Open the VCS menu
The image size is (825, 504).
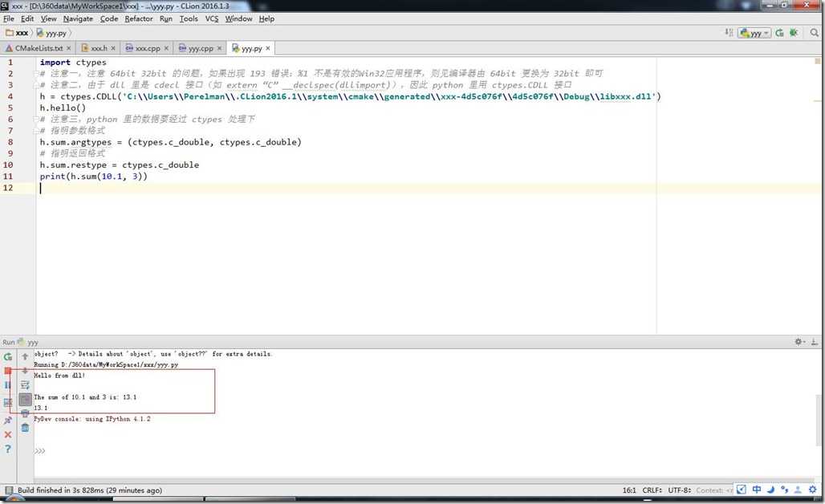(x=212, y=18)
